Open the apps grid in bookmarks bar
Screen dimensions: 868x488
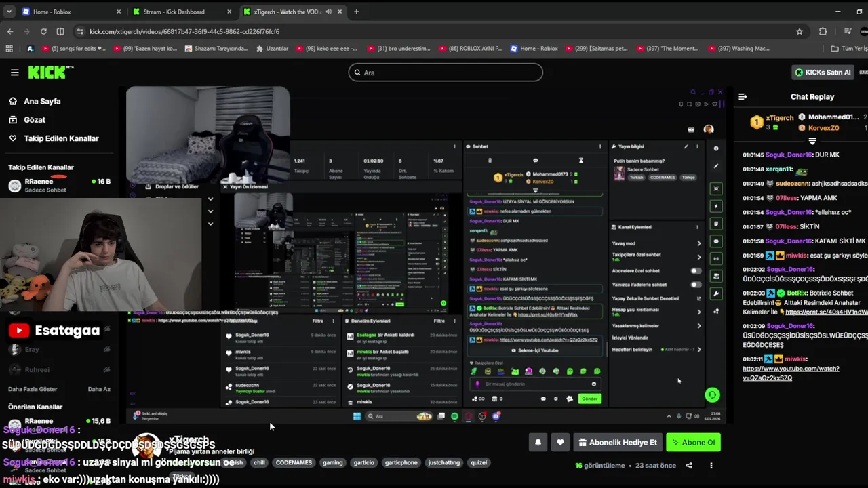pyautogui.click(x=9, y=49)
